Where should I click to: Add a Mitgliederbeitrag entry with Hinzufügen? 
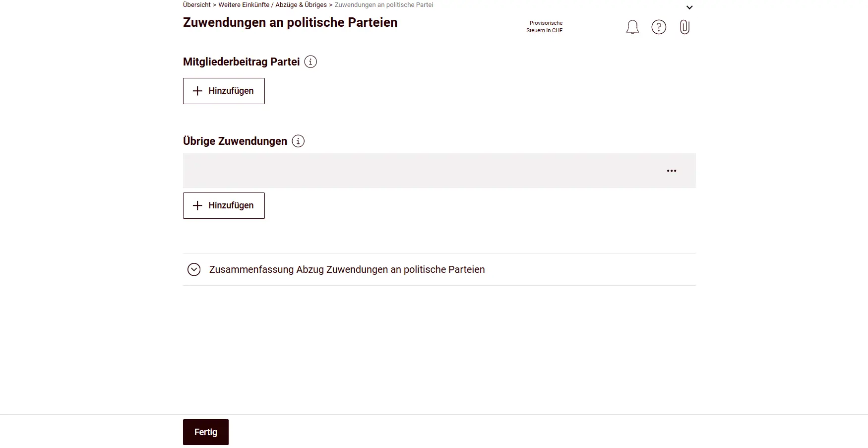click(224, 91)
